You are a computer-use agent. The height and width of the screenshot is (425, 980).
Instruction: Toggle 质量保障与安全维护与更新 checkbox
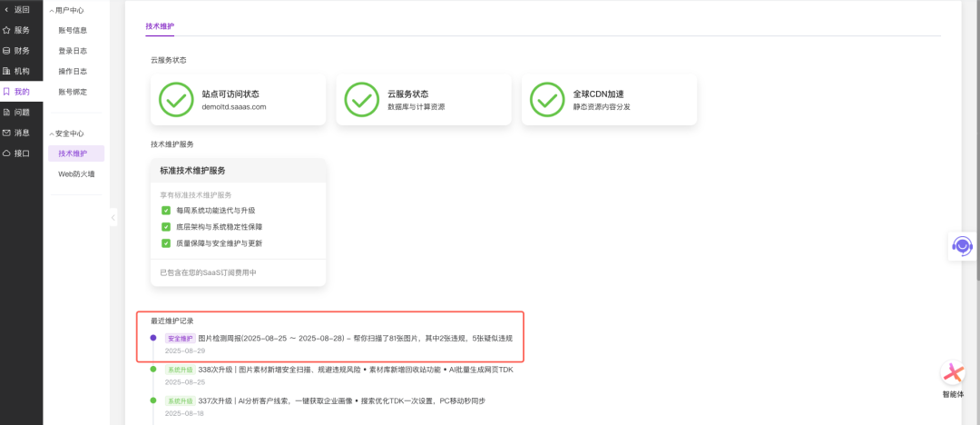click(166, 242)
